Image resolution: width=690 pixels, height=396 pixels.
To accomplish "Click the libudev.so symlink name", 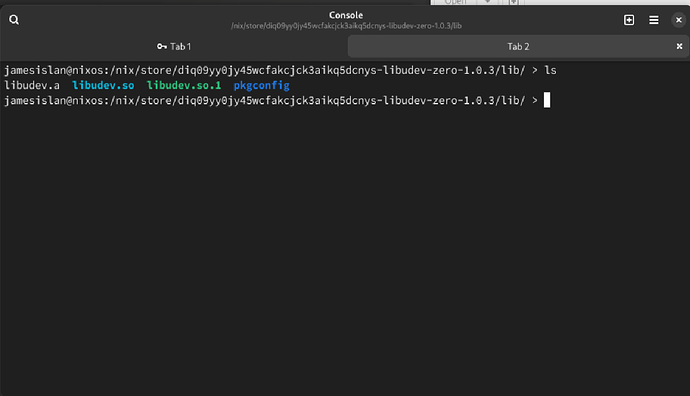I will coord(103,85).
